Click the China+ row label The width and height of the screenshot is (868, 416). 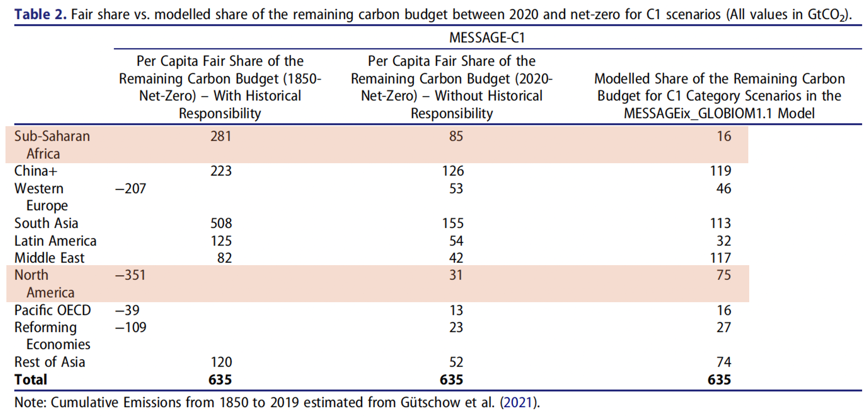tap(36, 171)
